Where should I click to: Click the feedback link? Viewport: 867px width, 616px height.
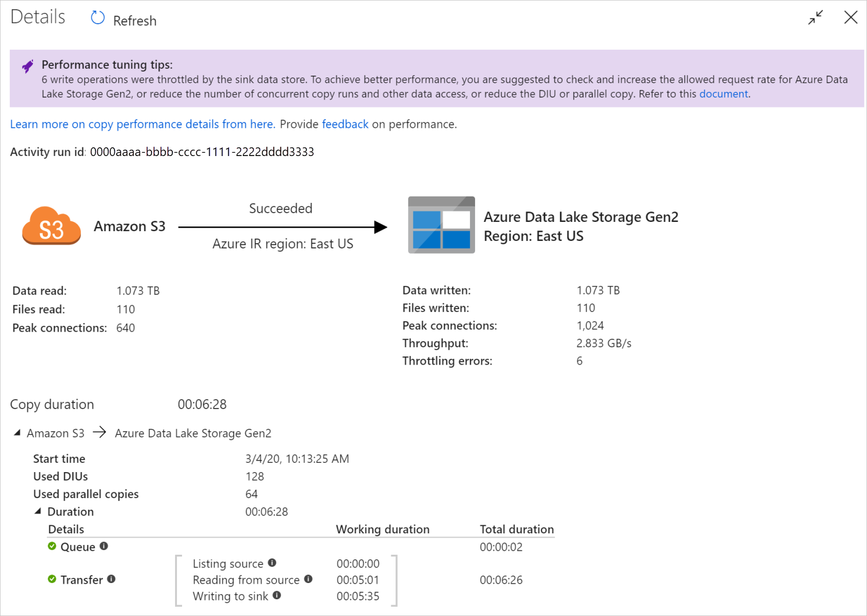point(345,124)
